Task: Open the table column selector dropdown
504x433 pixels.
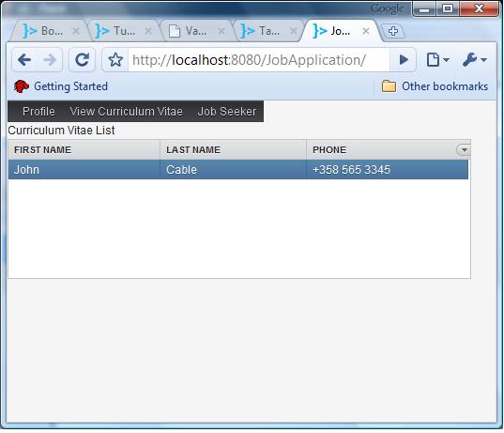Action: click(x=464, y=149)
